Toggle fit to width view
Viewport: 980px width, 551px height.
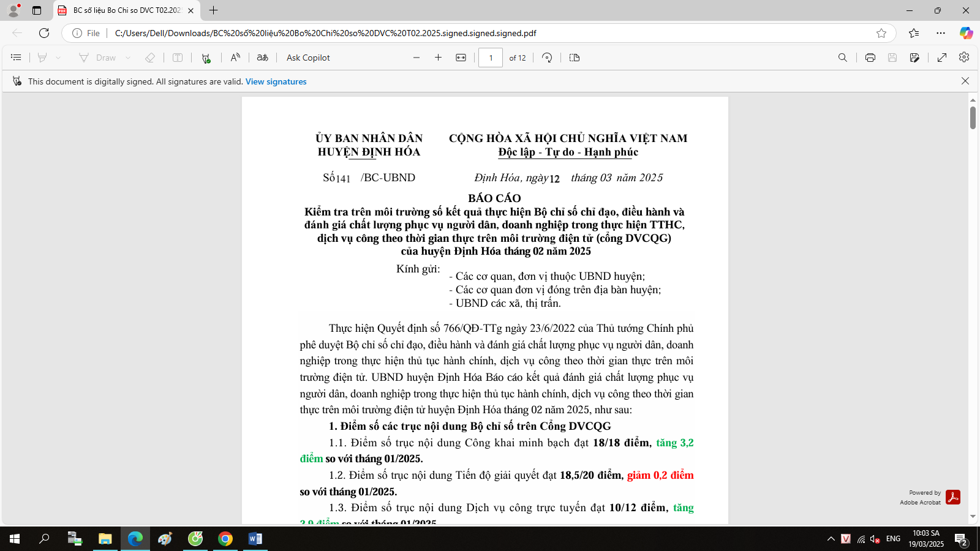(461, 58)
